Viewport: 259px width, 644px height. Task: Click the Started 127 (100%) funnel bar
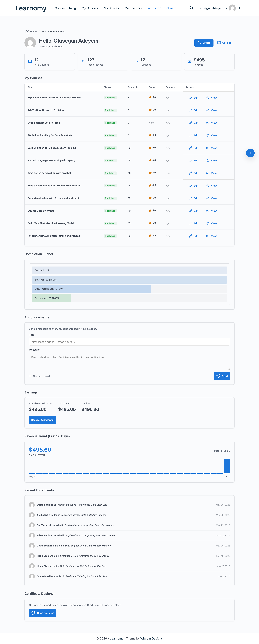129,280
